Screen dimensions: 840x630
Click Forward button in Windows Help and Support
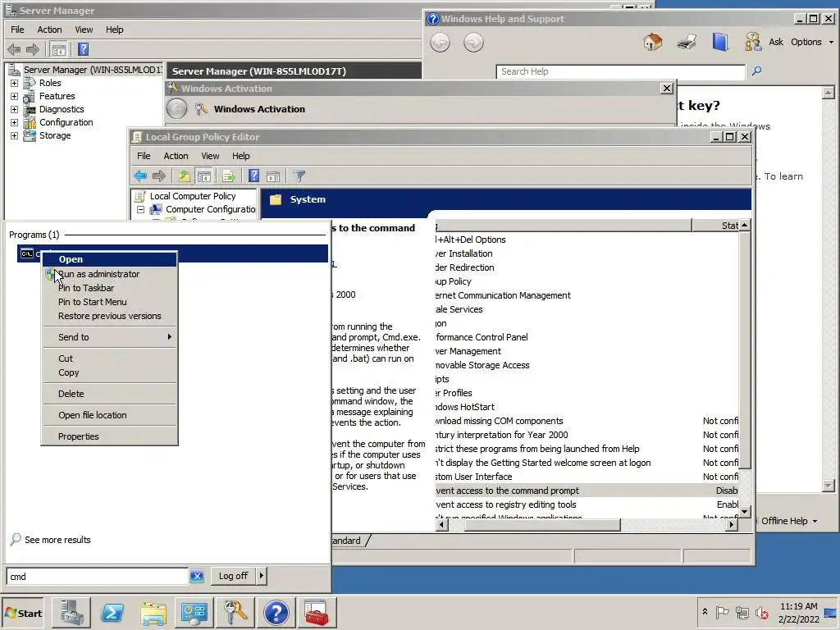click(473, 43)
